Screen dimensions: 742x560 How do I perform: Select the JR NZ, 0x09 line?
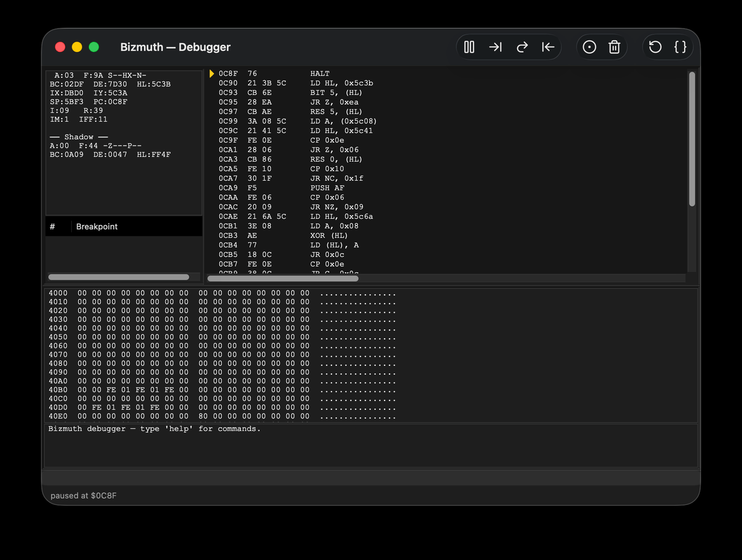291,207
